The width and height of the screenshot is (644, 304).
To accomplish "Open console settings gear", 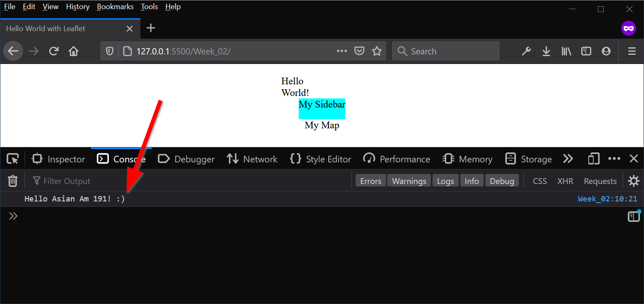I will (x=634, y=181).
